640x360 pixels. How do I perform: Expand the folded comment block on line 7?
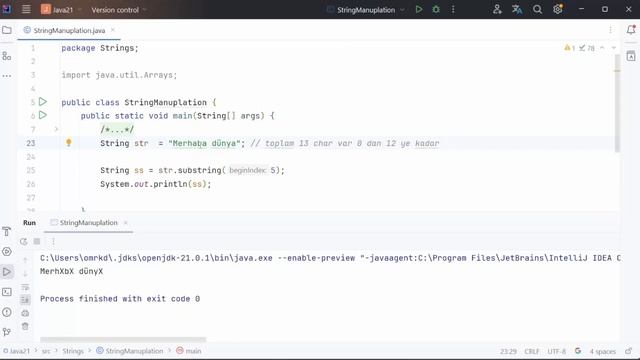(56, 129)
